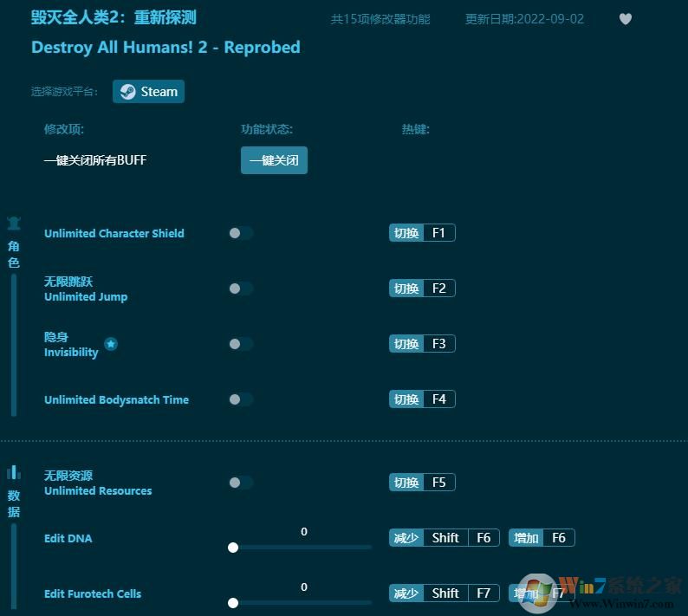Click the Steam logo icon
This screenshot has height=616, width=688.
[128, 92]
